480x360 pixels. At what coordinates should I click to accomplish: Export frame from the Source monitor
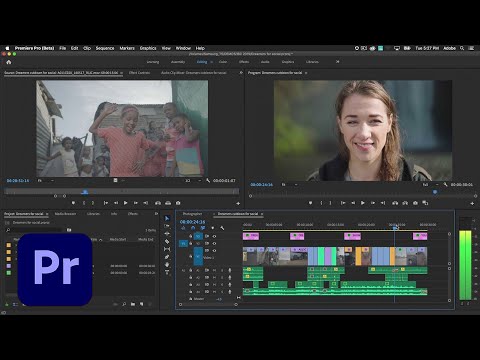pos(178,203)
